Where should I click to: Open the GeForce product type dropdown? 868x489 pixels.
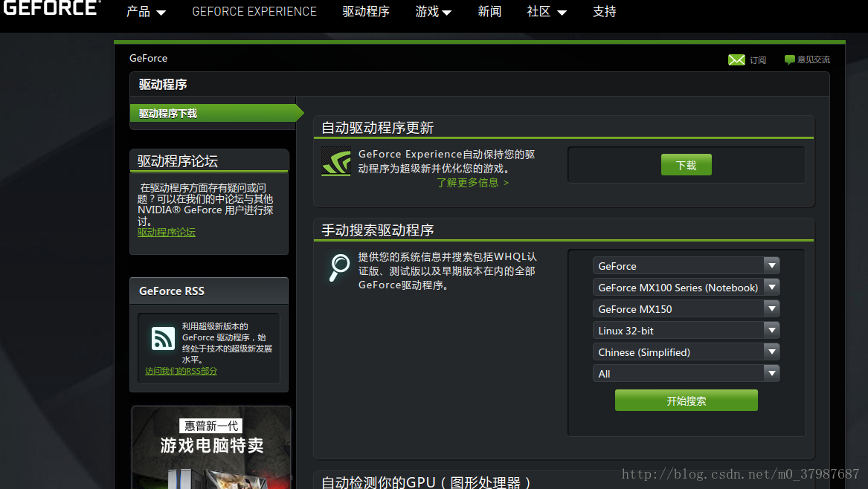pyautogui.click(x=686, y=265)
